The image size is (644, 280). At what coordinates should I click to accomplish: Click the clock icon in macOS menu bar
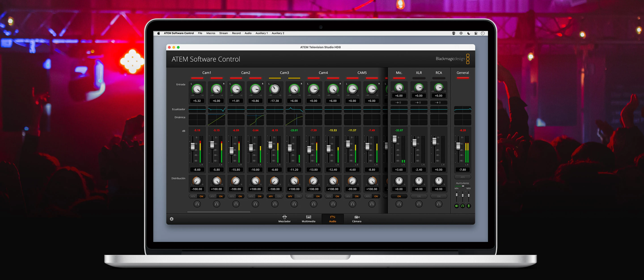click(483, 33)
